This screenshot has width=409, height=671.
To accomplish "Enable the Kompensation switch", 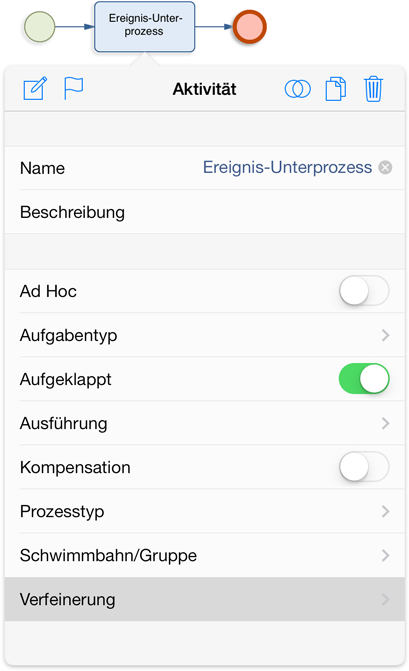I will [364, 467].
